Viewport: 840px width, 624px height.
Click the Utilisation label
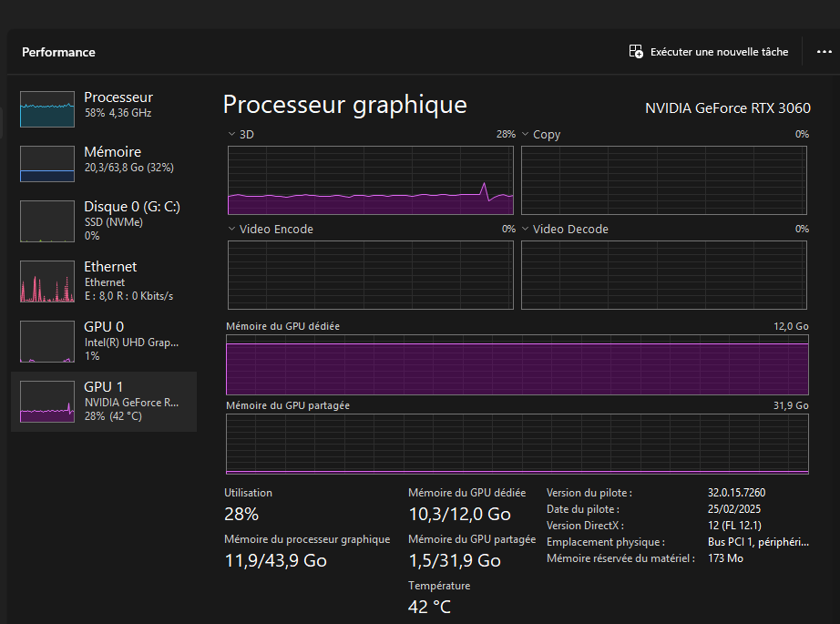(248, 493)
